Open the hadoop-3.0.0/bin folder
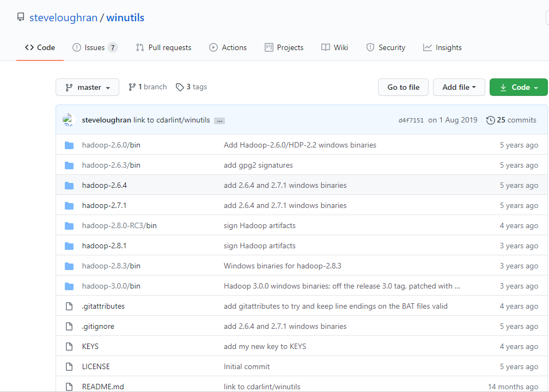Image resolution: width=549 pixels, height=392 pixels. (111, 286)
